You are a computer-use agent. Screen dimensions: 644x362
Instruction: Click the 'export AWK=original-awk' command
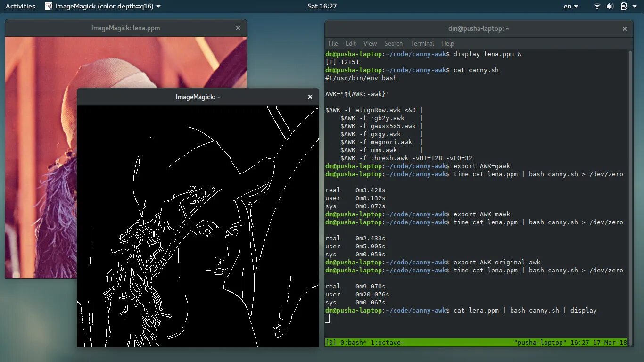[x=497, y=263]
